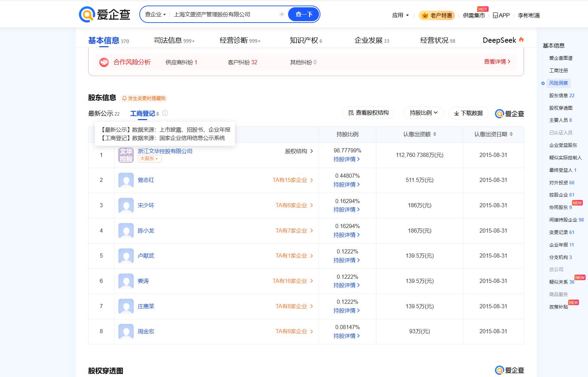
Task: Click 下载数据 download button
Action: click(x=468, y=113)
